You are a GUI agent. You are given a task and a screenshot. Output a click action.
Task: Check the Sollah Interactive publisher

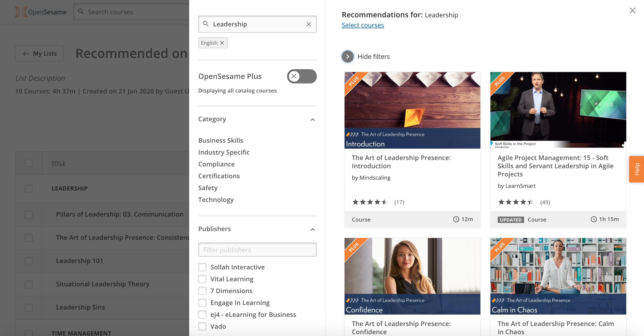202,267
